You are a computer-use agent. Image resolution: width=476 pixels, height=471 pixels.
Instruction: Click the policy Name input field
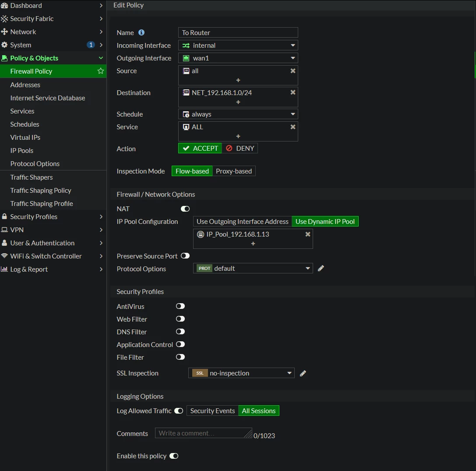coord(238,32)
